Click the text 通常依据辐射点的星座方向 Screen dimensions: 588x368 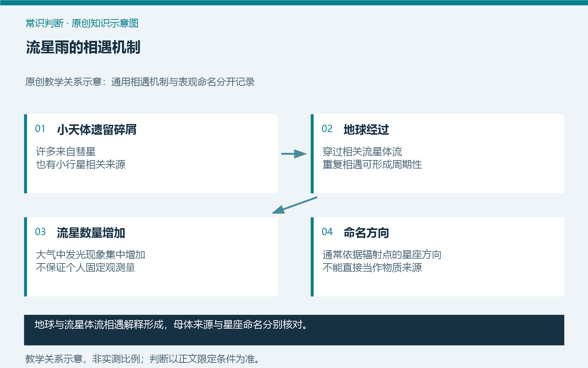[382, 254]
